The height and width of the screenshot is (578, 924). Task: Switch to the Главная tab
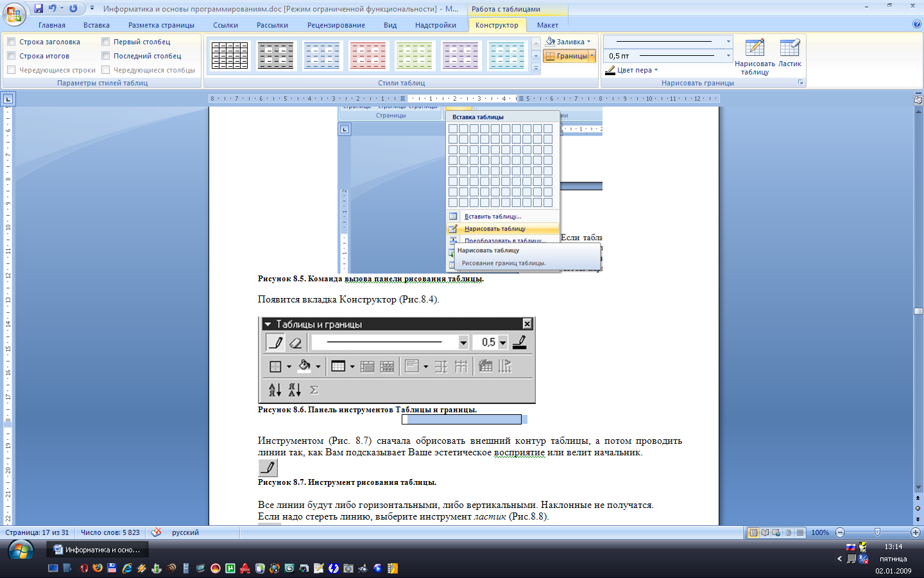pyautogui.click(x=52, y=25)
